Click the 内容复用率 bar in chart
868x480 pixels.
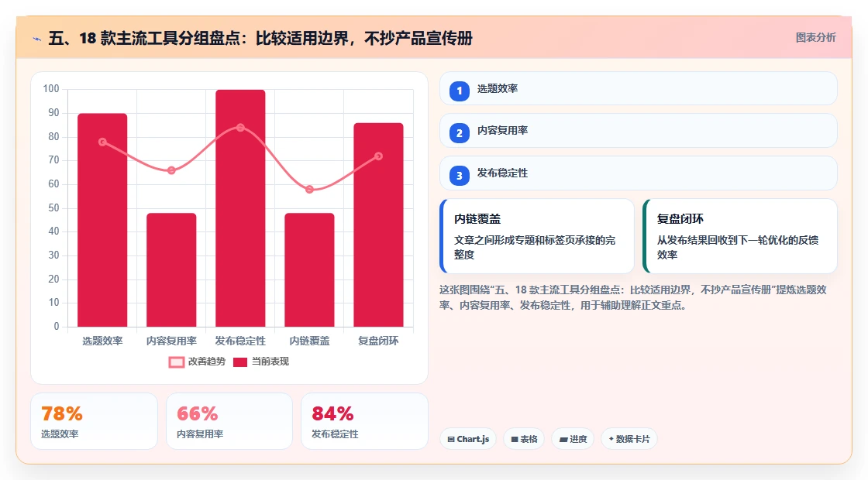coord(171,270)
